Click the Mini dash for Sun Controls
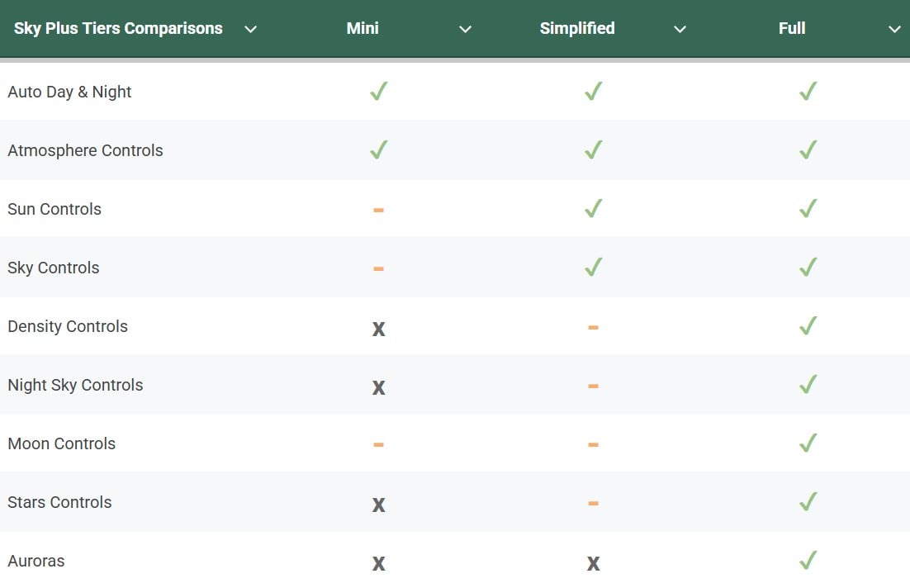 (x=378, y=210)
